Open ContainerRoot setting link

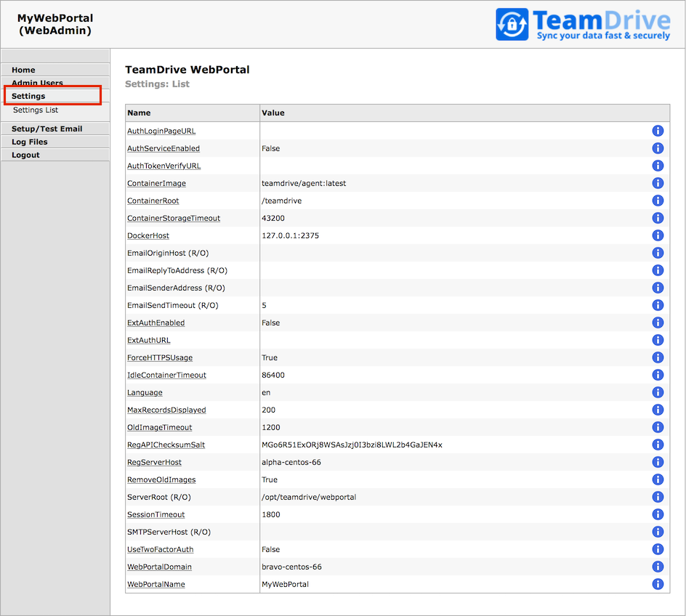pyautogui.click(x=153, y=201)
